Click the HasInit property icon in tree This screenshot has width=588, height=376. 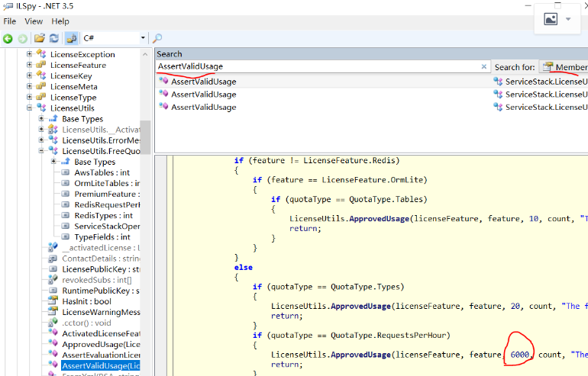point(53,301)
